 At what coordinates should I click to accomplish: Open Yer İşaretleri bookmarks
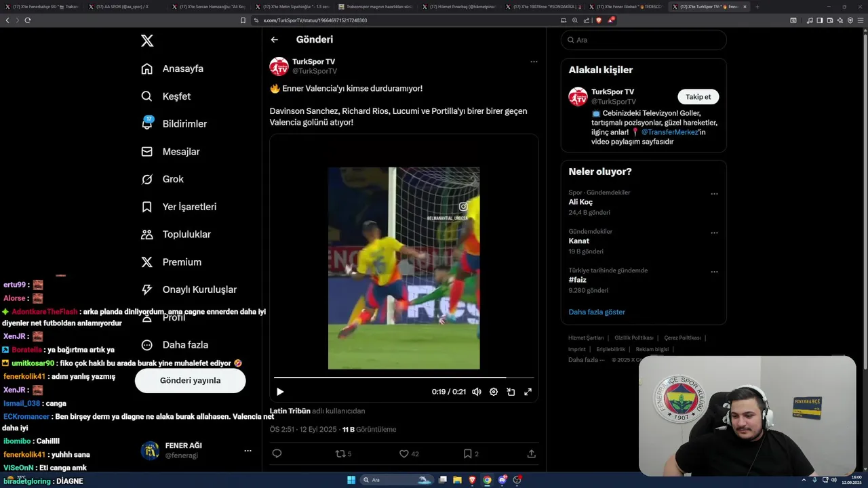[x=178, y=207]
